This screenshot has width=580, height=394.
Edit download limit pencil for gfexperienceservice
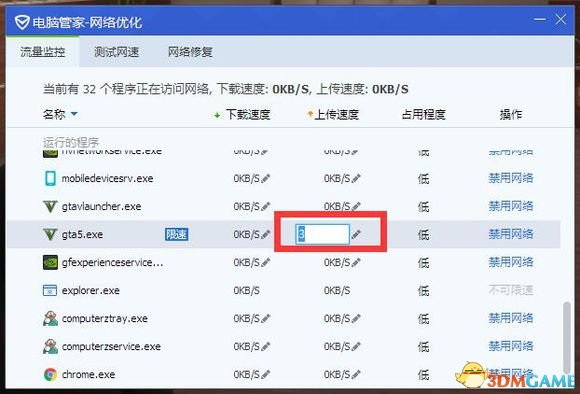coord(266,263)
